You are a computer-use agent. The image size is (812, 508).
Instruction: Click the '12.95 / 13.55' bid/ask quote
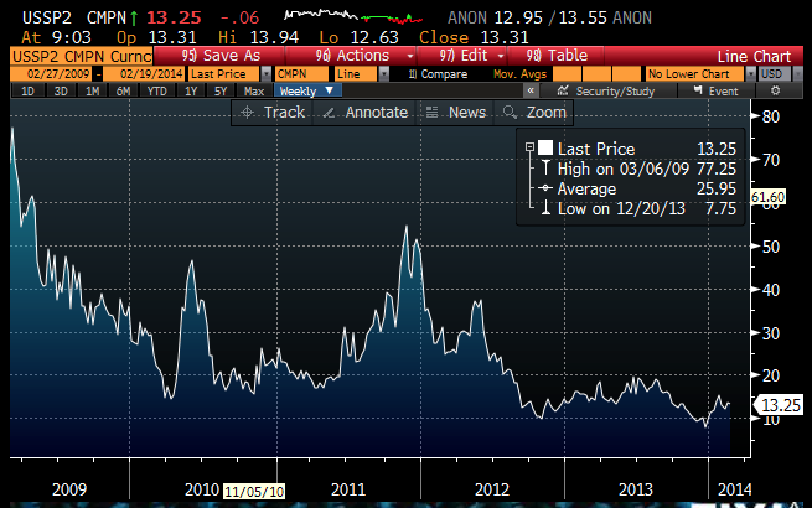(551, 18)
